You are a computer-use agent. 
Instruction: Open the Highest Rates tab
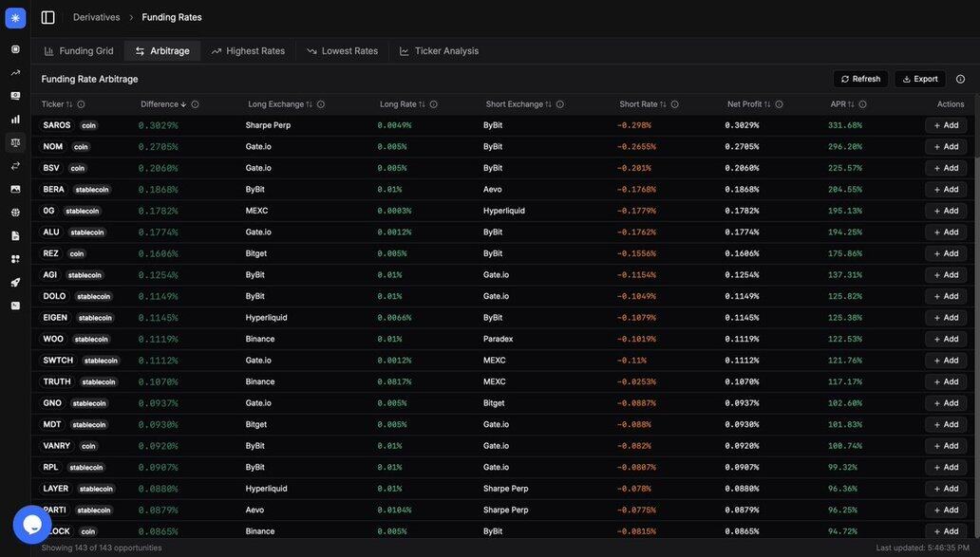[248, 51]
